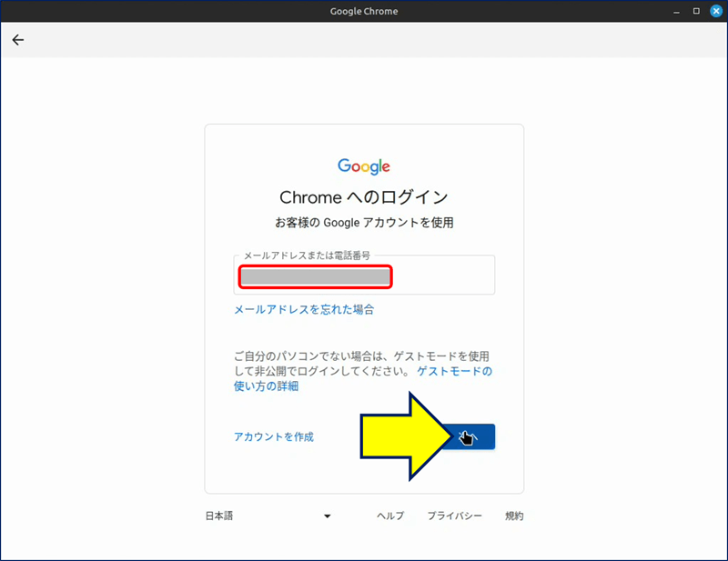Maximize the Google Chrome window

(x=696, y=11)
